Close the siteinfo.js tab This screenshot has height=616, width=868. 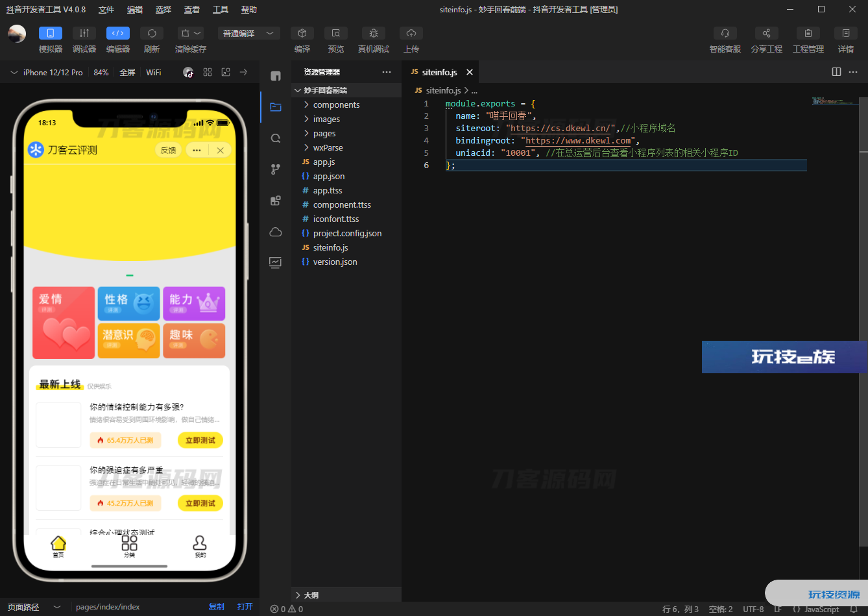coord(470,73)
